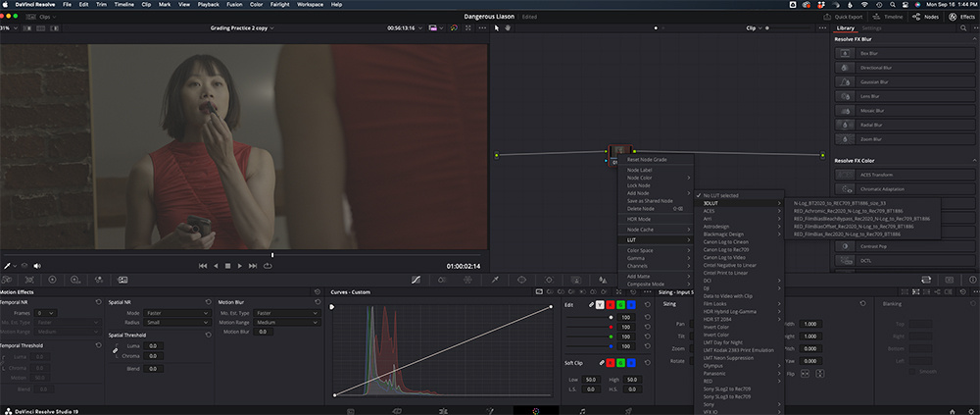Toggle loop playback button
This screenshot has width=980, height=415.
click(269, 266)
